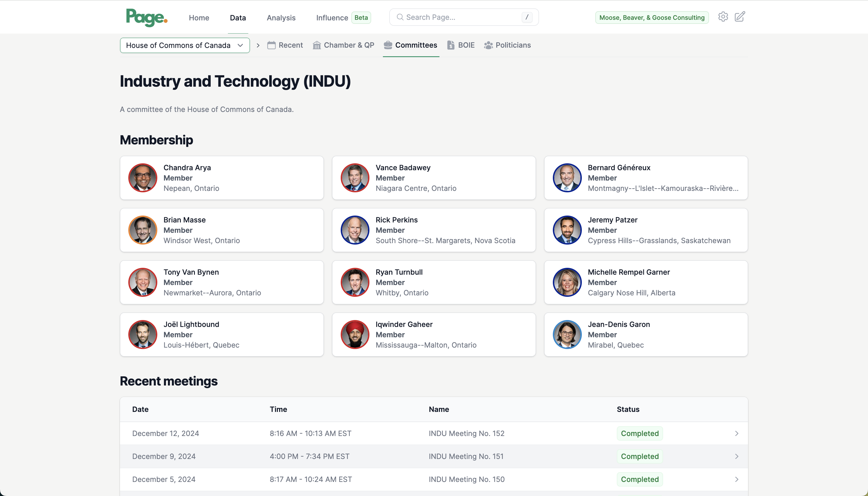The height and width of the screenshot is (496, 868).
Task: Click the search magnifier icon
Action: (x=400, y=17)
